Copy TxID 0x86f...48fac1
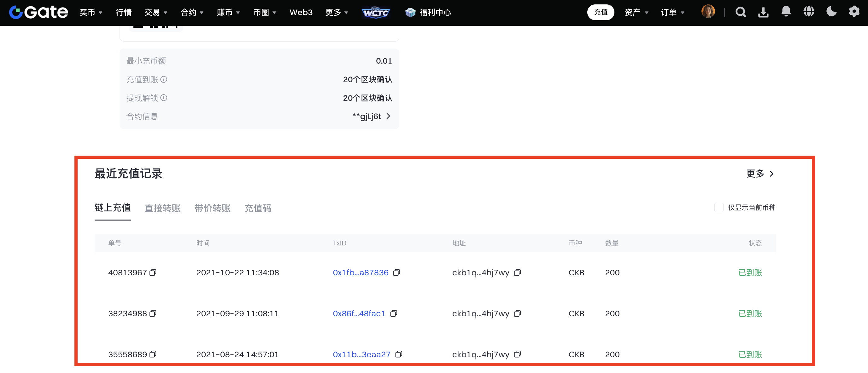 [394, 314]
